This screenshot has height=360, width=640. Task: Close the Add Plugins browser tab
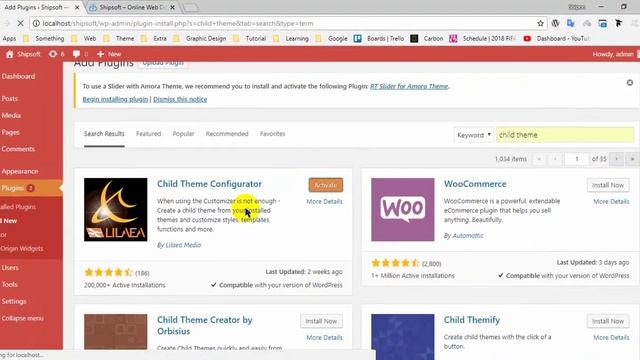click(77, 7)
